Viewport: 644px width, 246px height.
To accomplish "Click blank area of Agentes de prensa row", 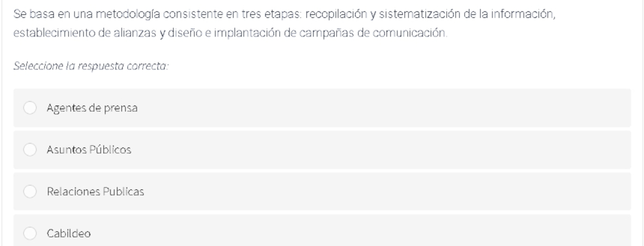I will click(x=384, y=108).
